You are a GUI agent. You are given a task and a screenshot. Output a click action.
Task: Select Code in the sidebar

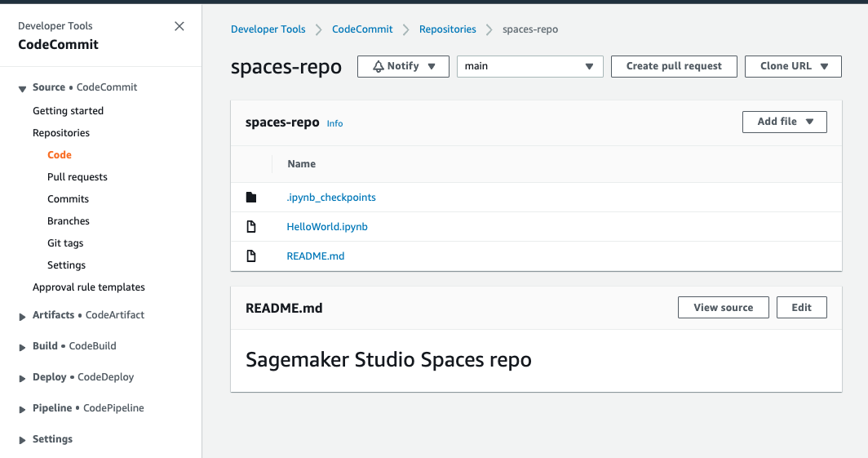point(60,155)
